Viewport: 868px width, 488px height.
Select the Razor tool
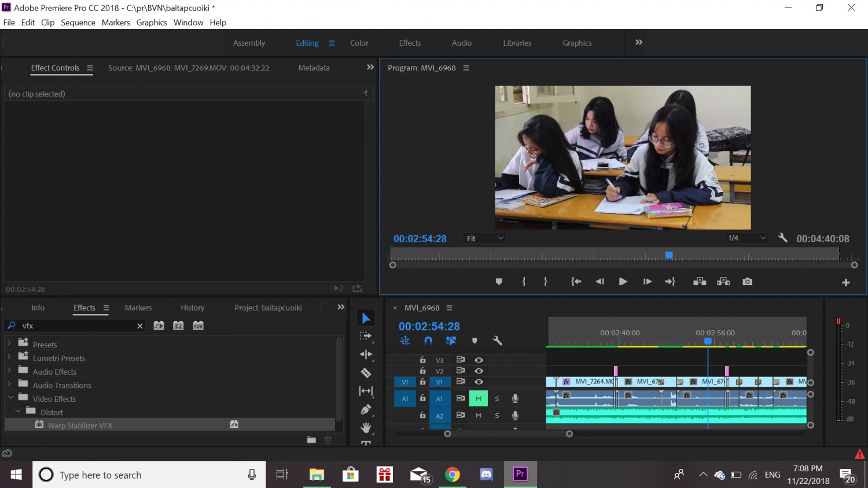click(366, 373)
